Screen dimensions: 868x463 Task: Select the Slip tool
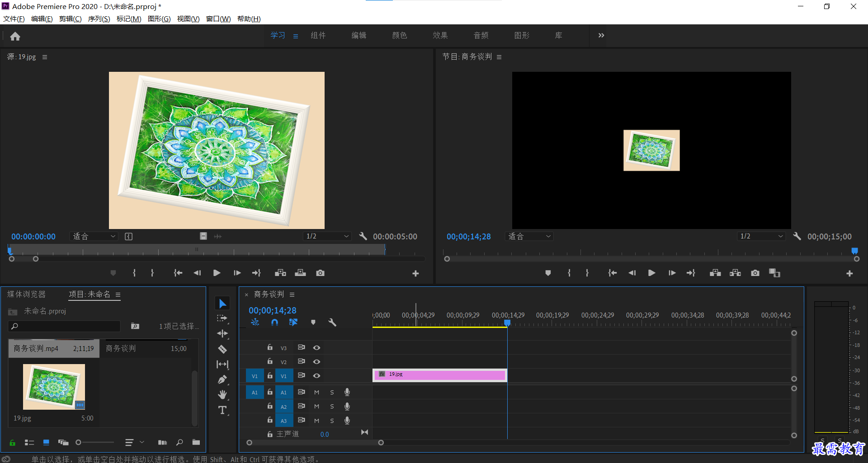click(x=222, y=364)
